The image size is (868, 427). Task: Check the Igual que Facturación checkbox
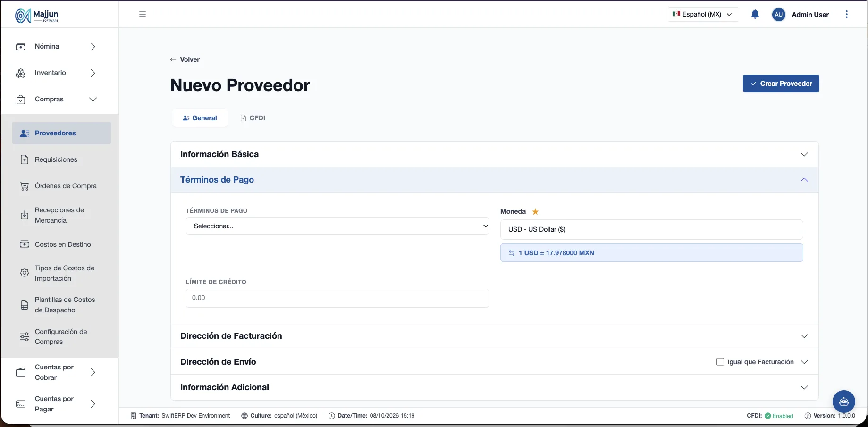click(720, 362)
